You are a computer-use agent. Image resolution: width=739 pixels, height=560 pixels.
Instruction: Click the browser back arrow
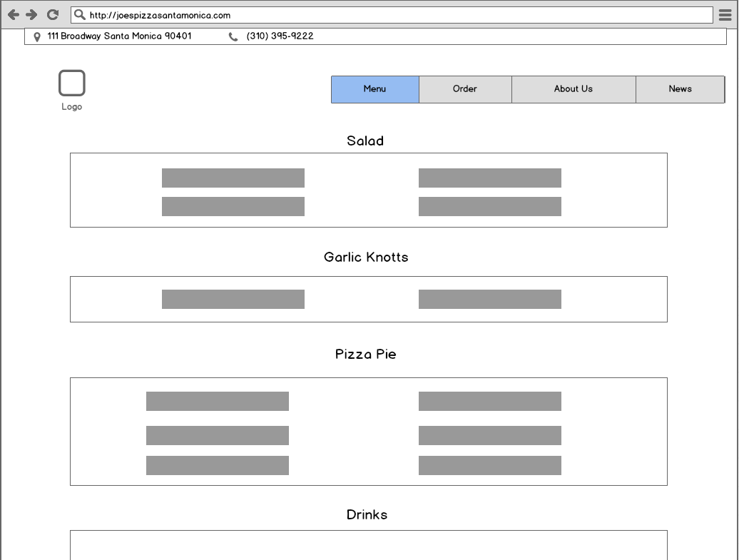(13, 15)
